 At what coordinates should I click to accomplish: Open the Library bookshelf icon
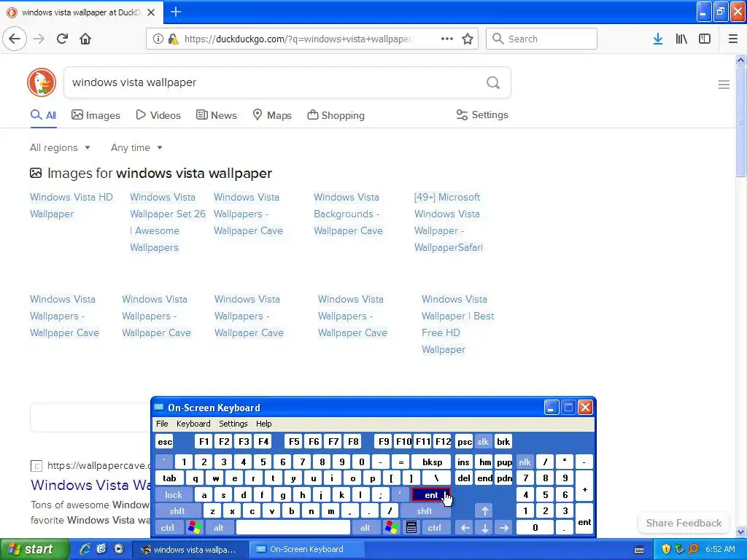point(681,39)
